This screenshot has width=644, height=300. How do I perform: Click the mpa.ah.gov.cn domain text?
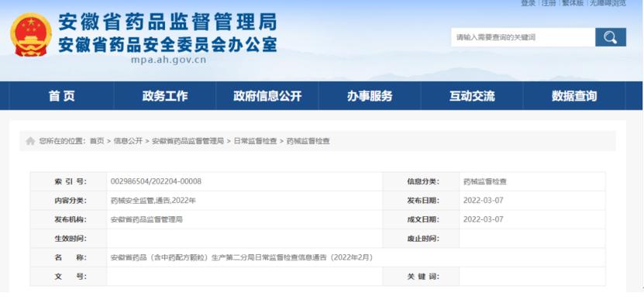(x=168, y=60)
